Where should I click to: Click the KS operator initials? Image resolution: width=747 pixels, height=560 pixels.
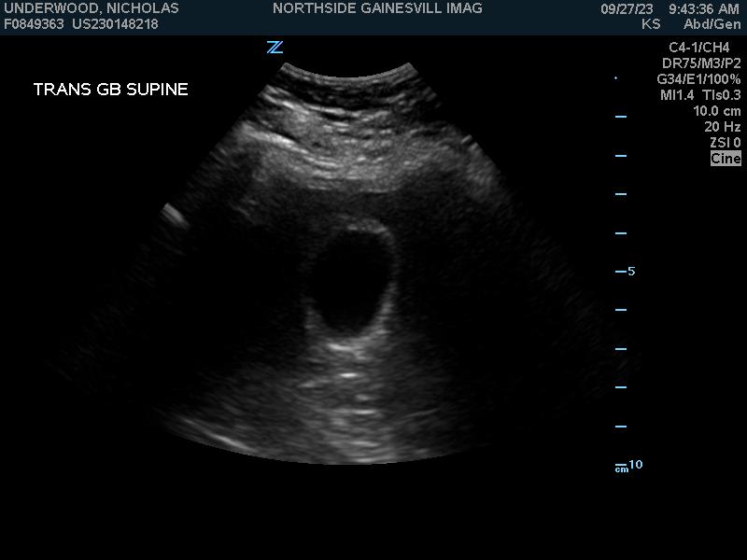pos(651,24)
